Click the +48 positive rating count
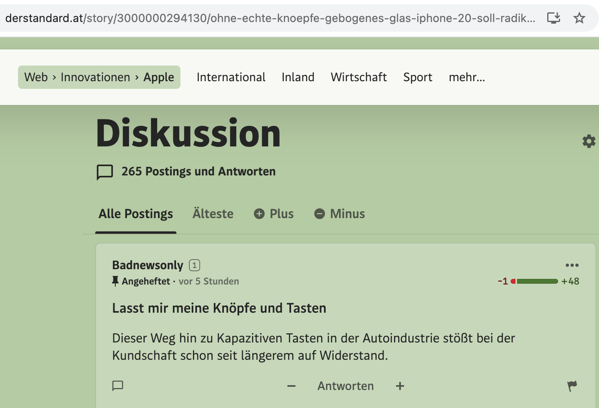 coord(570,282)
